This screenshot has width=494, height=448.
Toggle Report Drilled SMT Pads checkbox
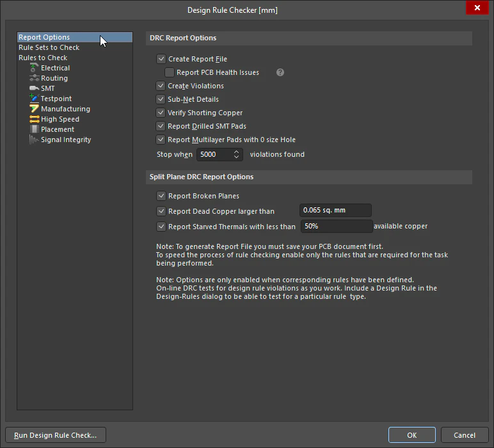pyautogui.click(x=161, y=126)
